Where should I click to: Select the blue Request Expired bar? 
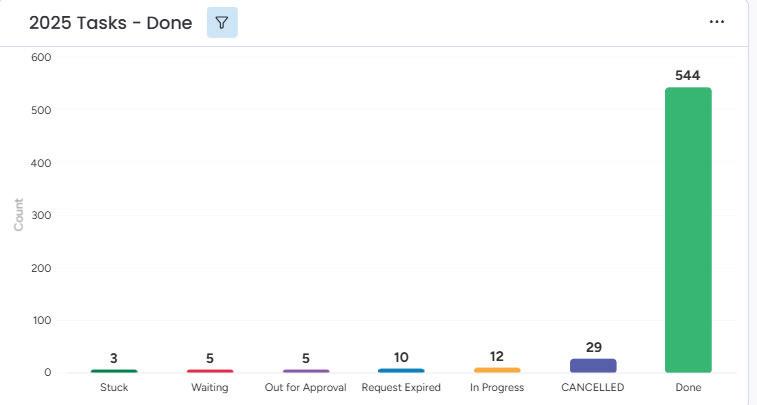click(401, 371)
